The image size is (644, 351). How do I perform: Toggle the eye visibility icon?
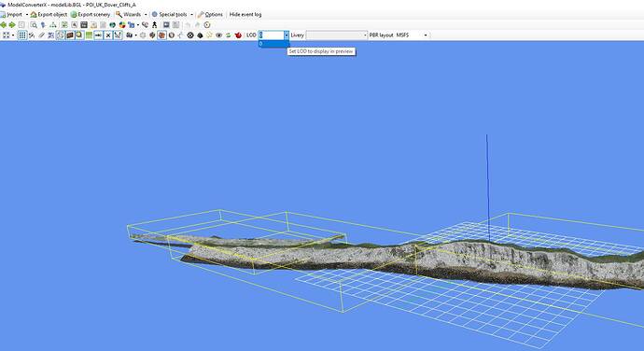point(219,35)
